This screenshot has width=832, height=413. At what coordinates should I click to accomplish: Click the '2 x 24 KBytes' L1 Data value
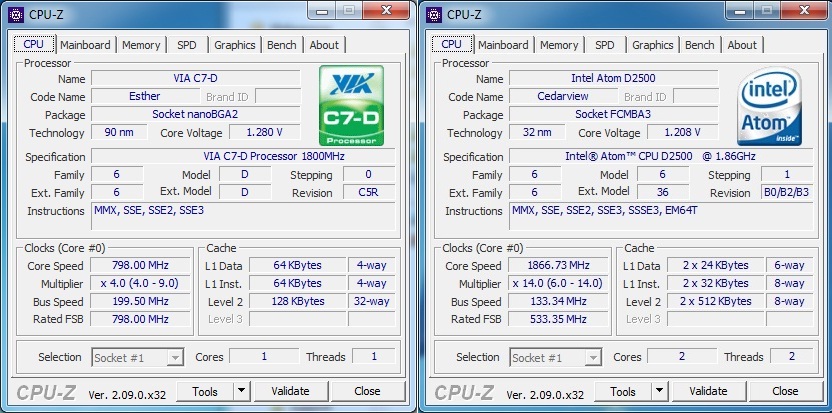(716, 265)
